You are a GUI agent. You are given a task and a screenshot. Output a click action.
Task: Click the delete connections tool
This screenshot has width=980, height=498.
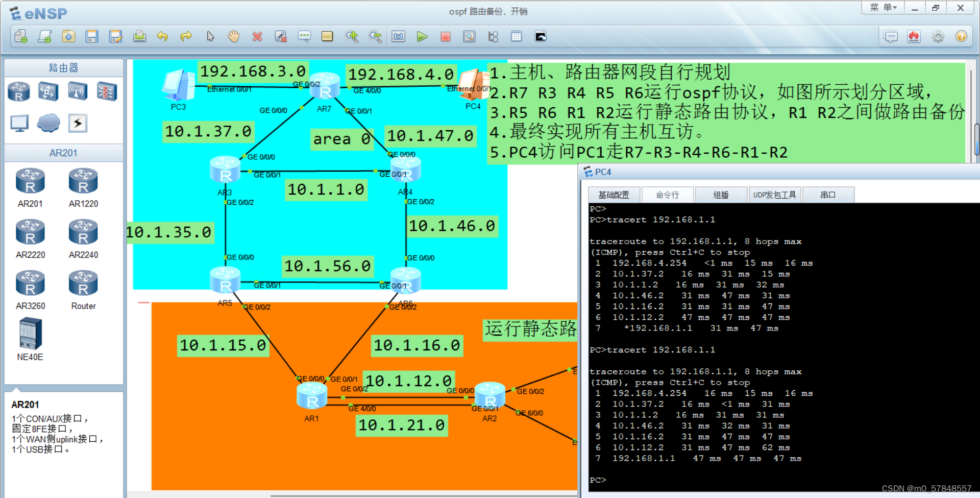pyautogui.click(x=281, y=36)
